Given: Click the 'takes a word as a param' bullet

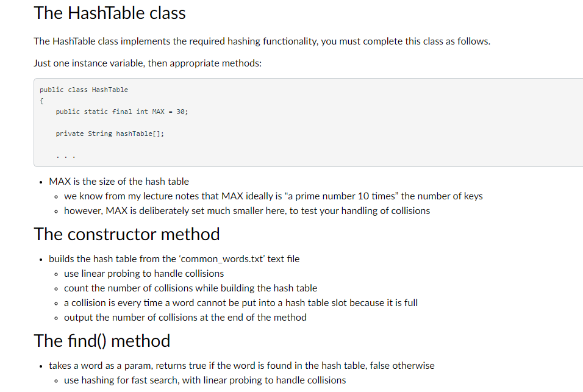Looking at the screenshot, I should click(241, 366).
